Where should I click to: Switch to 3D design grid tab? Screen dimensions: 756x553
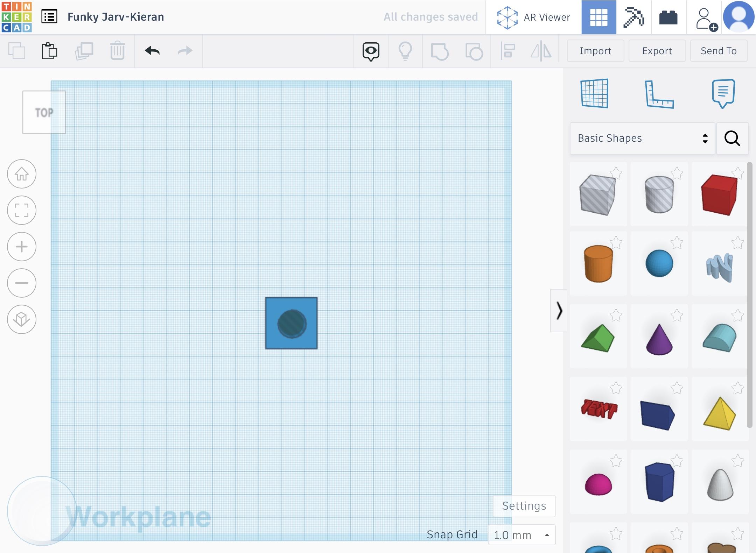pyautogui.click(x=598, y=17)
